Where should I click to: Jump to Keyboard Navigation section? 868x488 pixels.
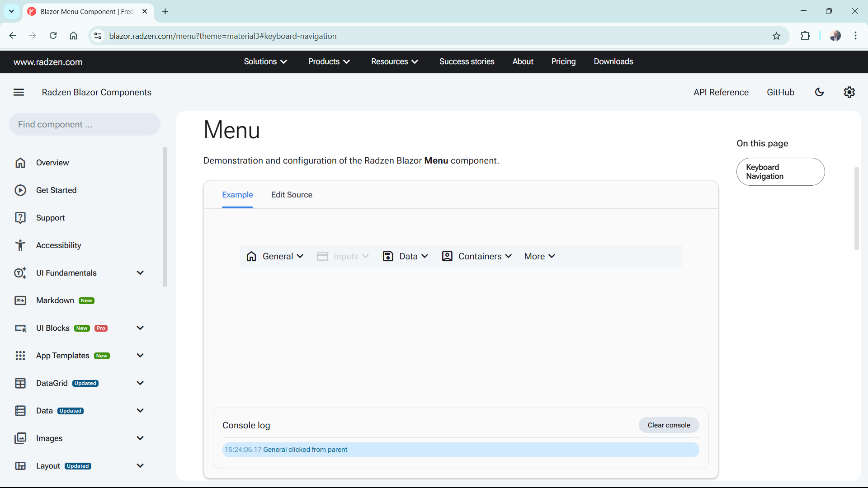point(780,172)
